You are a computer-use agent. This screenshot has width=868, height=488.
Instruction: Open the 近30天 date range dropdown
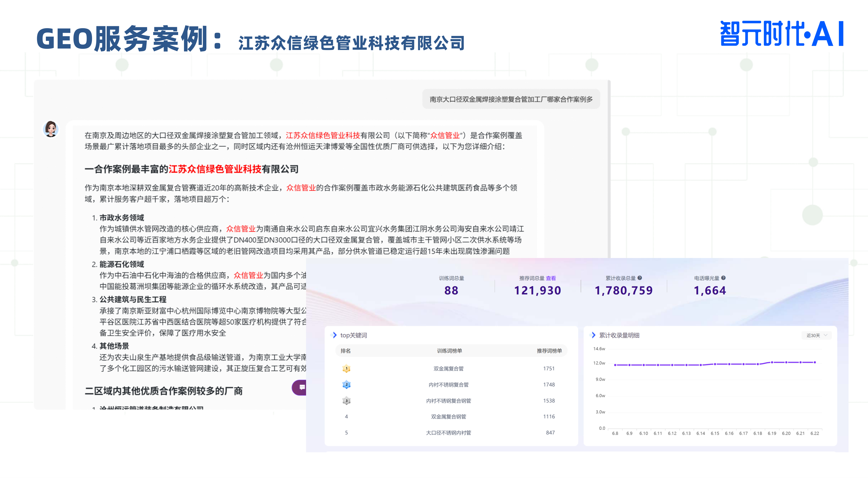click(817, 335)
